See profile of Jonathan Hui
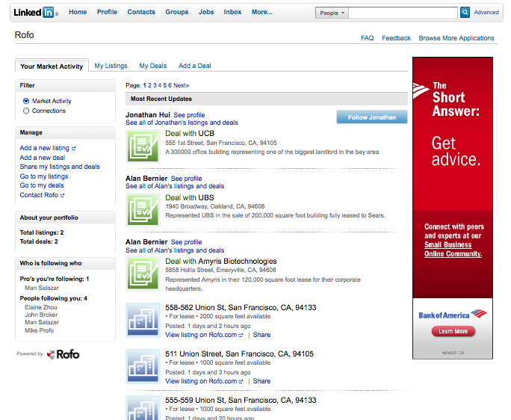The height and width of the screenshot is (420, 511). pos(189,115)
